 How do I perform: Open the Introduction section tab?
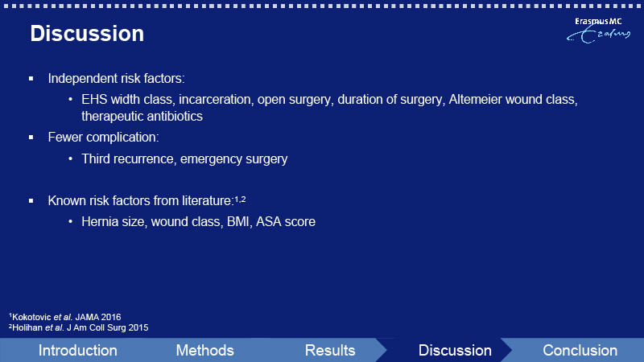click(x=77, y=351)
